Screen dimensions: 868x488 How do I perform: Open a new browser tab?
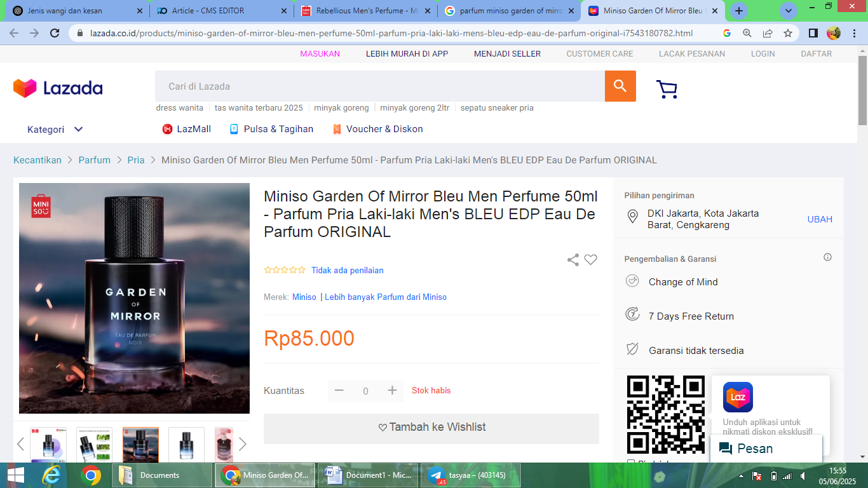tap(738, 11)
